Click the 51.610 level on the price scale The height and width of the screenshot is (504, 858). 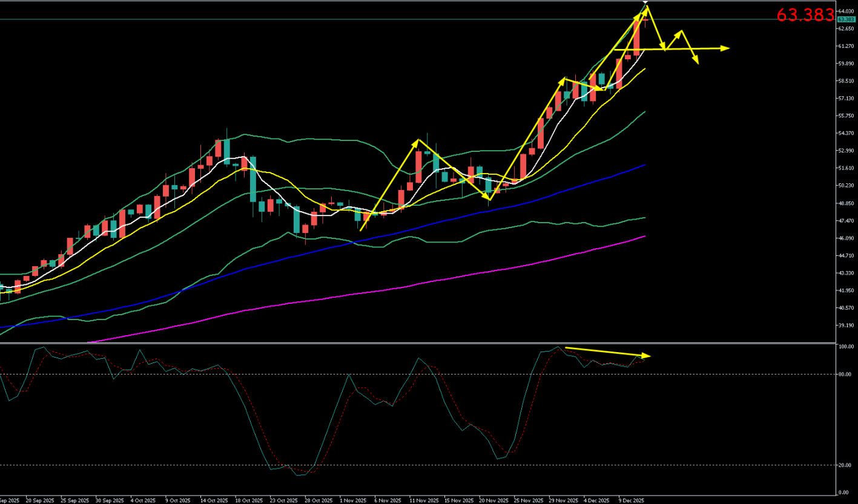click(845, 168)
